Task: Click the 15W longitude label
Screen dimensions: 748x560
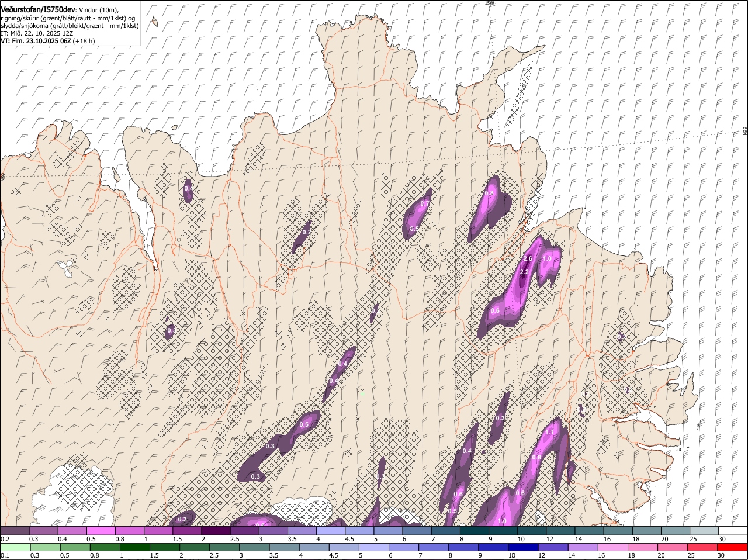Action: tap(489, 4)
